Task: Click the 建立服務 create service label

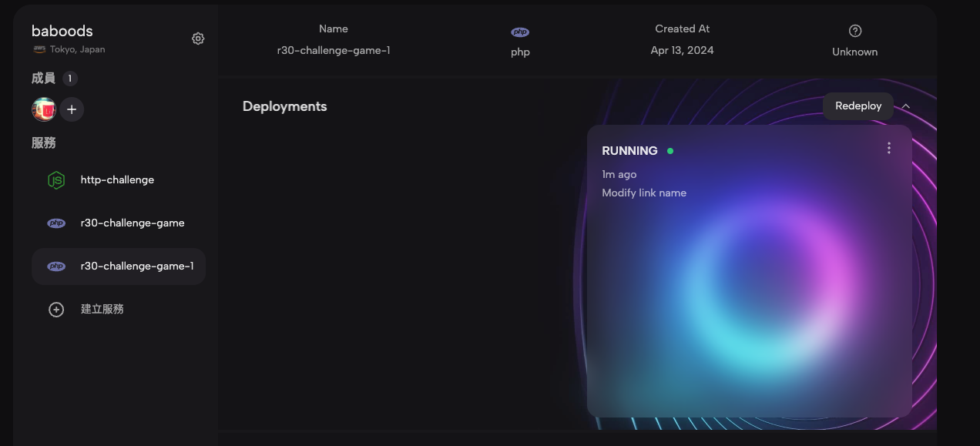Action: tap(102, 310)
